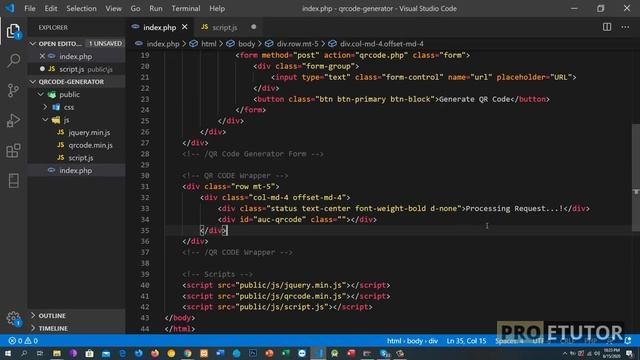Open jquery.min.js in the file tree
The image size is (640, 360).
[x=89, y=132]
